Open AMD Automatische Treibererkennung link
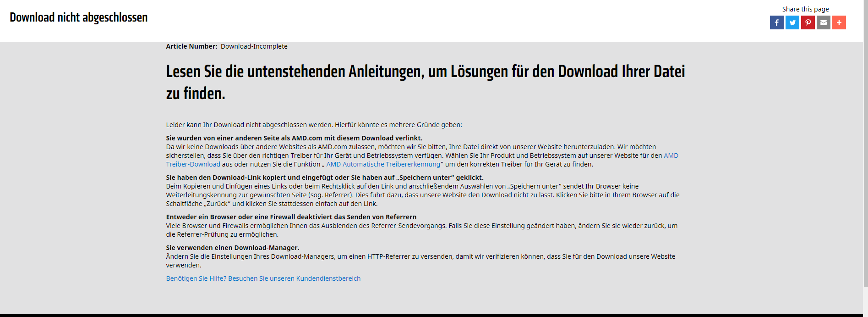This screenshot has width=868, height=317. [383, 164]
